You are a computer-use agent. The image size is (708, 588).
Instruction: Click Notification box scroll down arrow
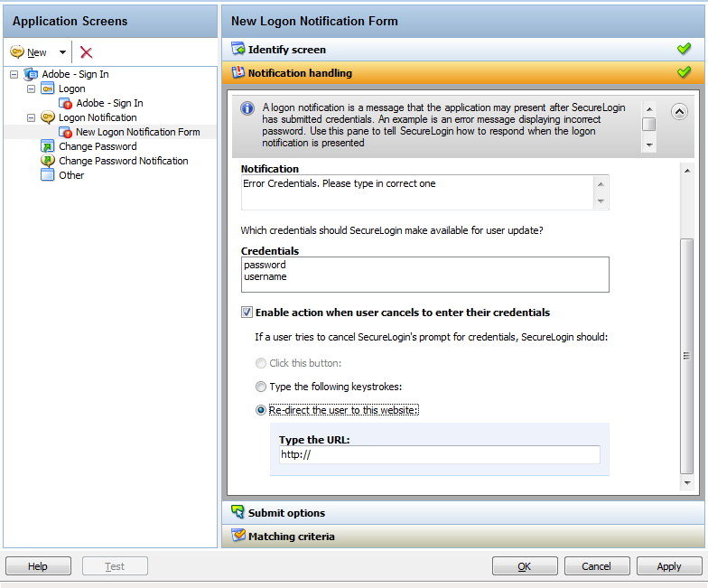point(601,201)
